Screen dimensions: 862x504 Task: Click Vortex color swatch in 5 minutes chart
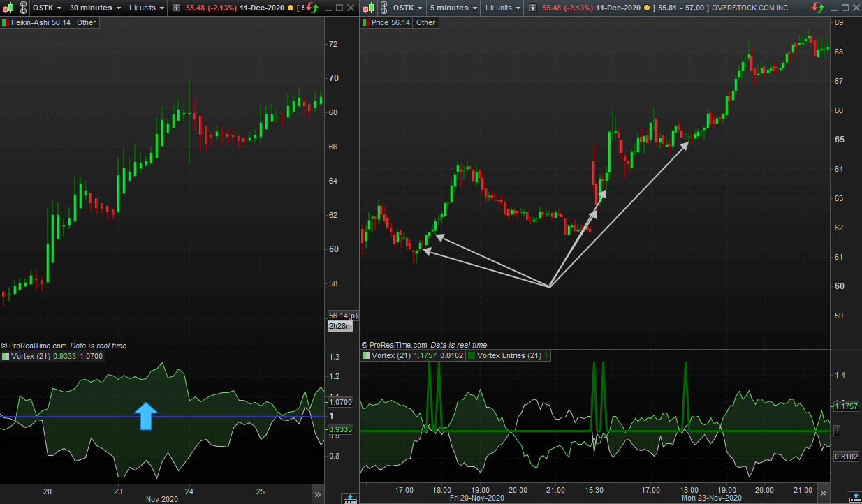(366, 356)
